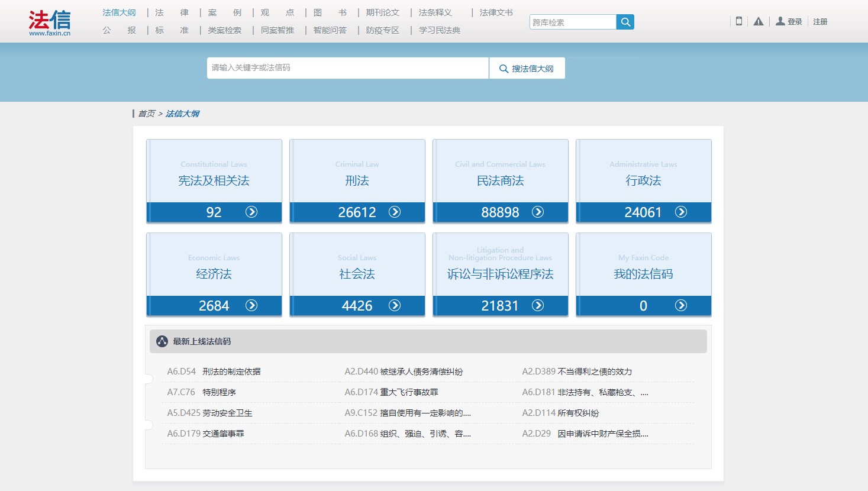This screenshot has height=491, width=868.
Task: Open the 宪法及相关法 card title
Action: 214,180
